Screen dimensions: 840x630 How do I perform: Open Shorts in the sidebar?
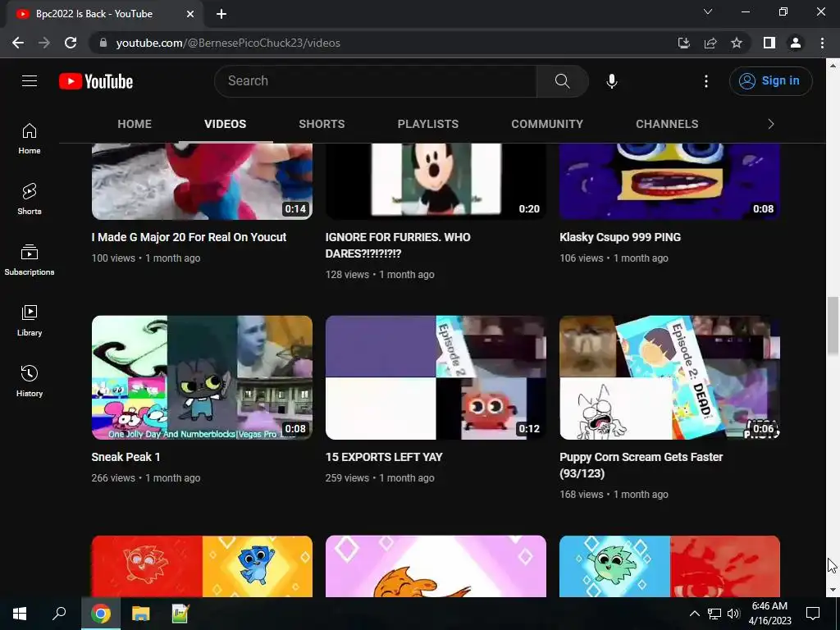tap(30, 199)
